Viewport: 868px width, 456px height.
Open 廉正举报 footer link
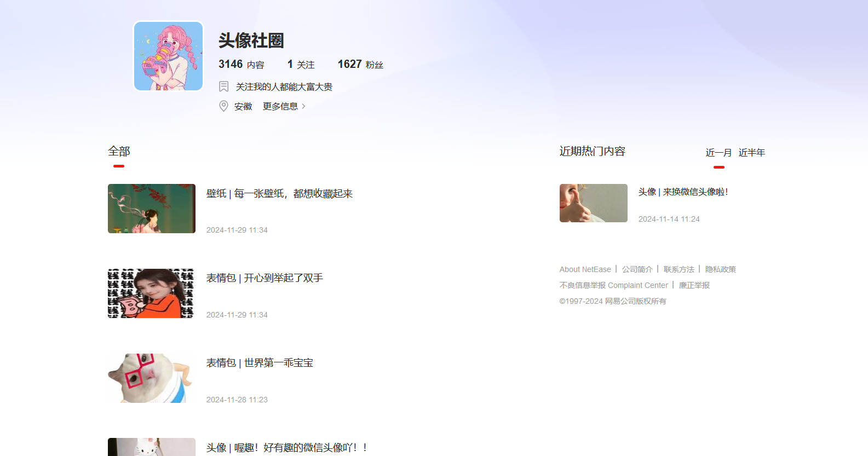(694, 285)
